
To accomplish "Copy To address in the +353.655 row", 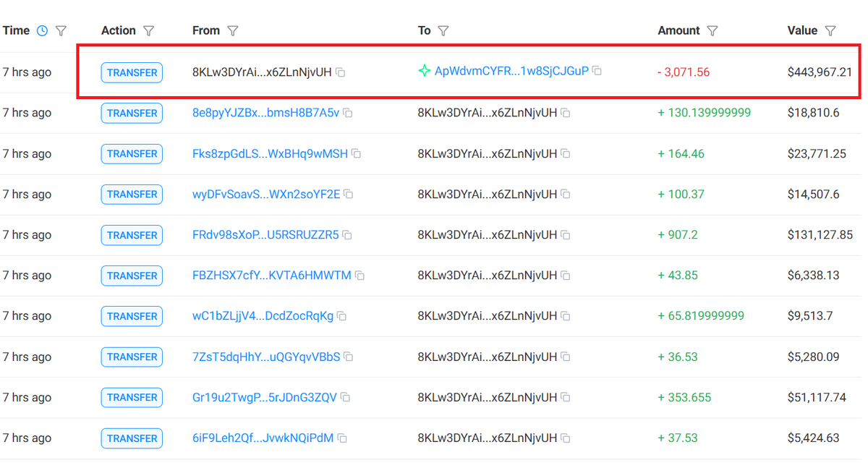I will [566, 397].
